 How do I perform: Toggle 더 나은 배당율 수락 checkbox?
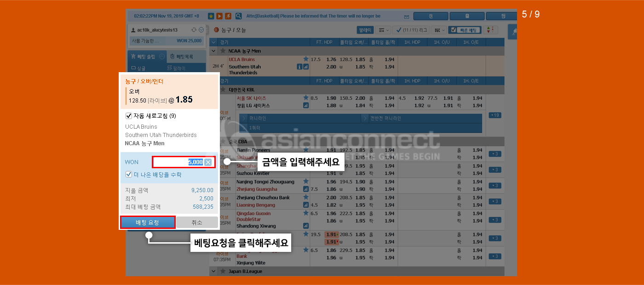(129, 175)
